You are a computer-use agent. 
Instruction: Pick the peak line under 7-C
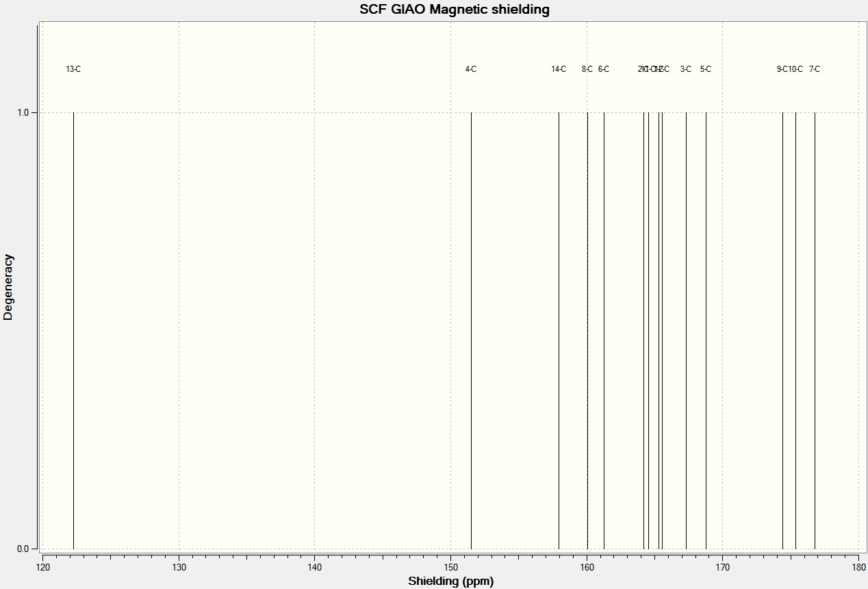(815, 330)
